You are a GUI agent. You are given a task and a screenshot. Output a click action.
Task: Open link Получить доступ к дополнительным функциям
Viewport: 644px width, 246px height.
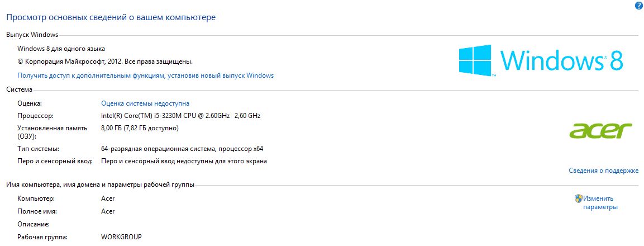[145, 75]
